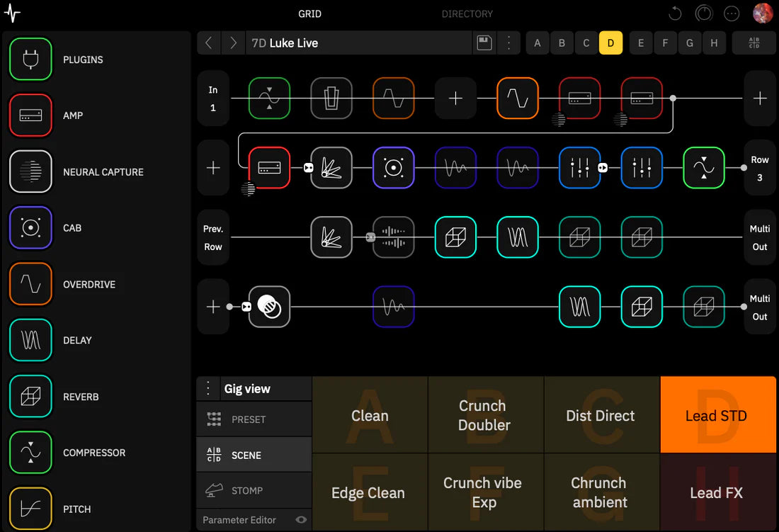Select the Pitch category icon

tap(30, 509)
